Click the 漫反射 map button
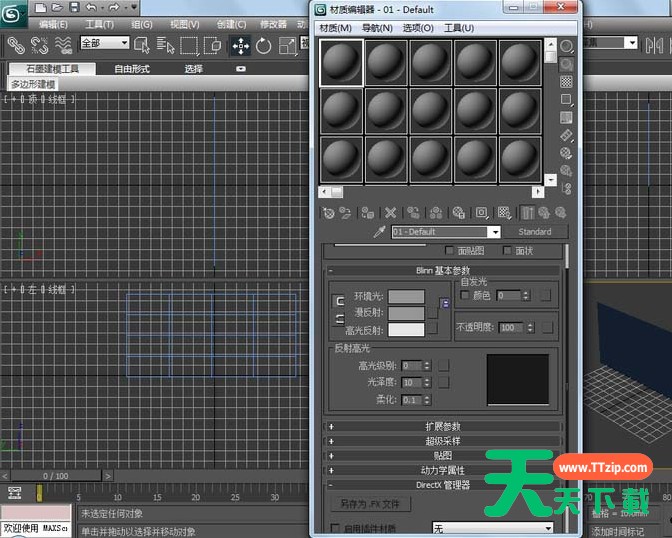672x538 pixels. pos(433,313)
